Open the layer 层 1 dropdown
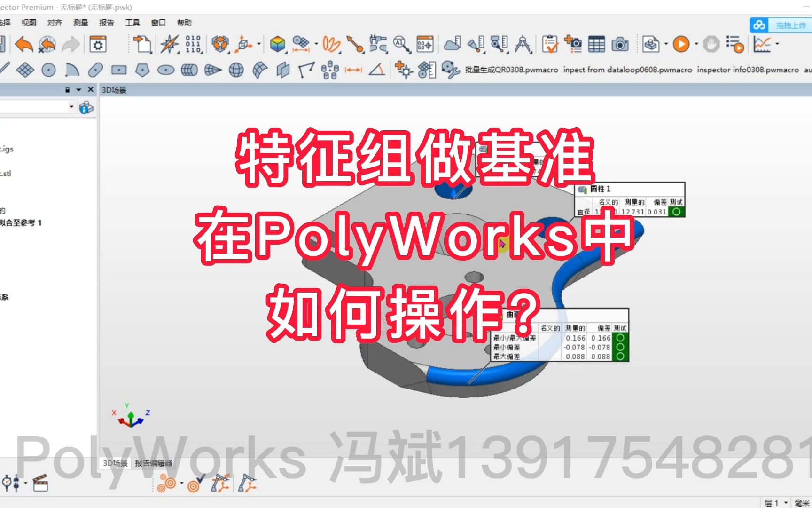The image size is (812, 508). [776, 503]
